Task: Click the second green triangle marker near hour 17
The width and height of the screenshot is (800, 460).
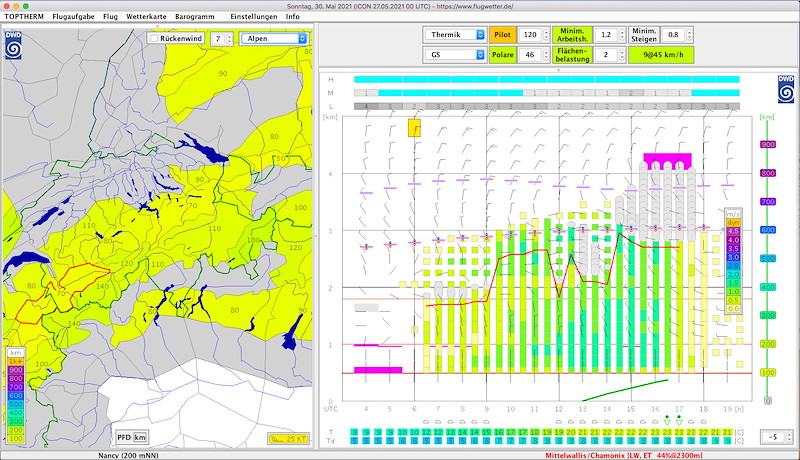Action: coord(679,422)
